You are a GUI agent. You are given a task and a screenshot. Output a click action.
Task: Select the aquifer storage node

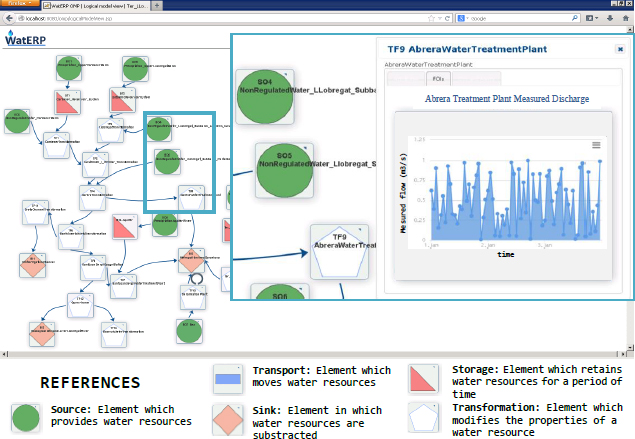(x=125, y=227)
